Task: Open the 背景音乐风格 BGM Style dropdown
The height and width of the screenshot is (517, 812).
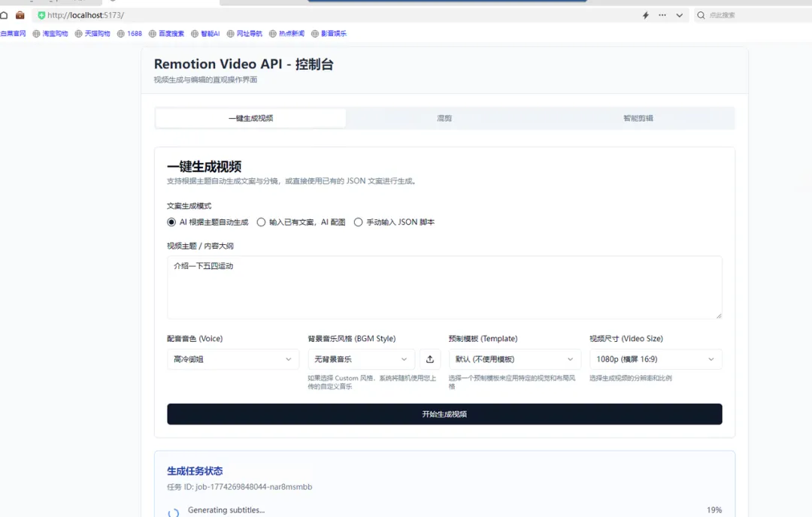Action: (x=362, y=359)
